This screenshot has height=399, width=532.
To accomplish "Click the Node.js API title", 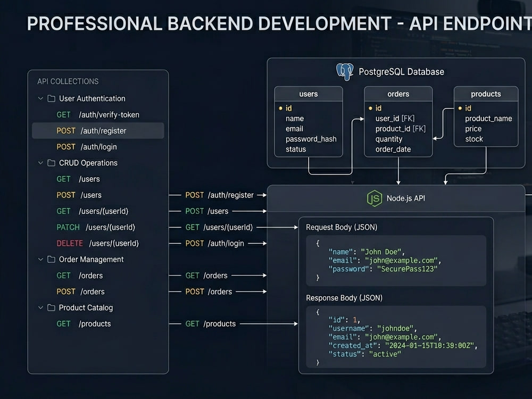I will [x=406, y=198].
